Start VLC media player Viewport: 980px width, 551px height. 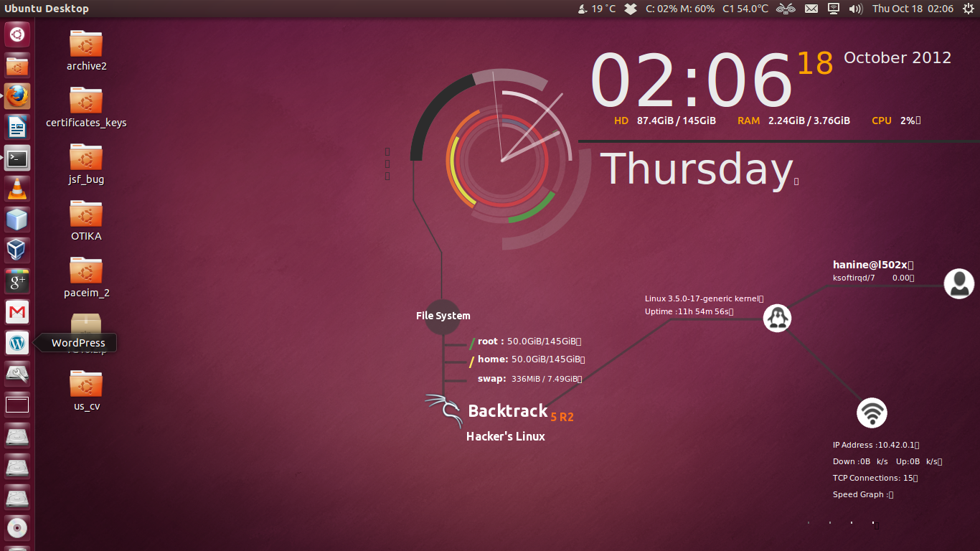pos(17,189)
